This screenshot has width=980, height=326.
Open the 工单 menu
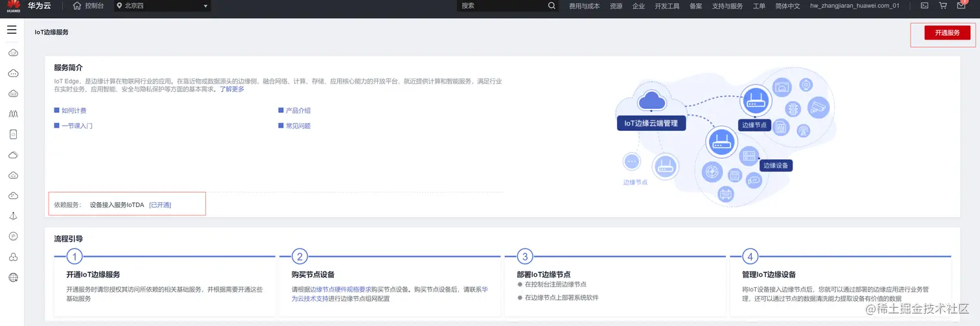[x=759, y=6]
